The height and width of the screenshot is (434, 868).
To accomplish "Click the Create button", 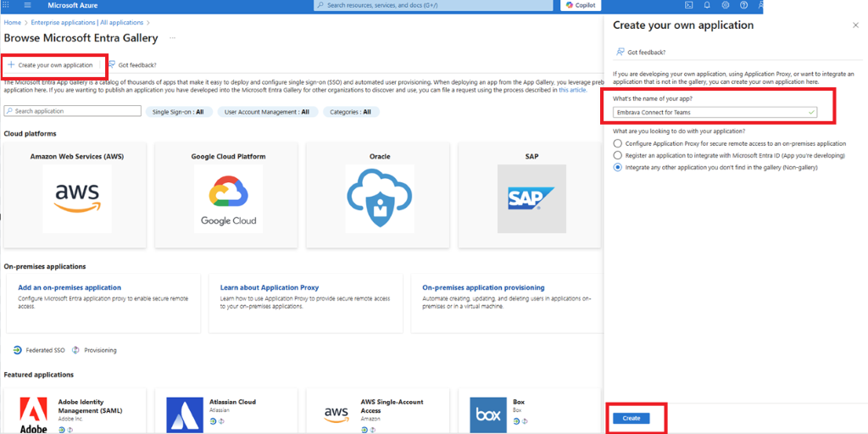I will click(x=631, y=419).
